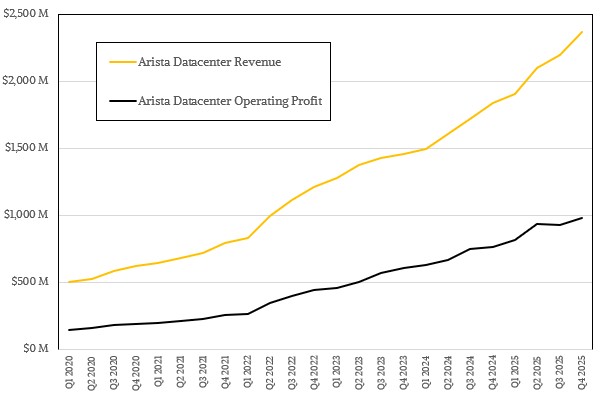Click the $0 M y-axis label
The width and height of the screenshot is (600, 402).
point(37,349)
